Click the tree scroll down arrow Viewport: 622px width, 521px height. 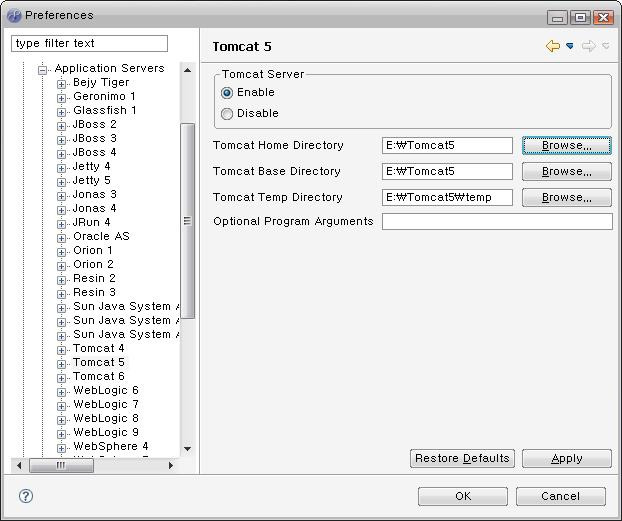188,449
